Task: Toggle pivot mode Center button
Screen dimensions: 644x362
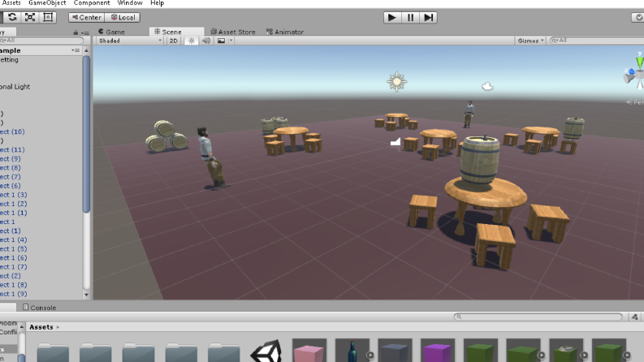Action: pyautogui.click(x=86, y=17)
